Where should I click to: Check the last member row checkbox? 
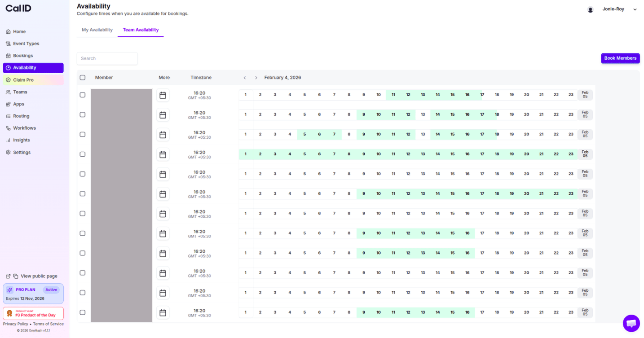tap(83, 312)
